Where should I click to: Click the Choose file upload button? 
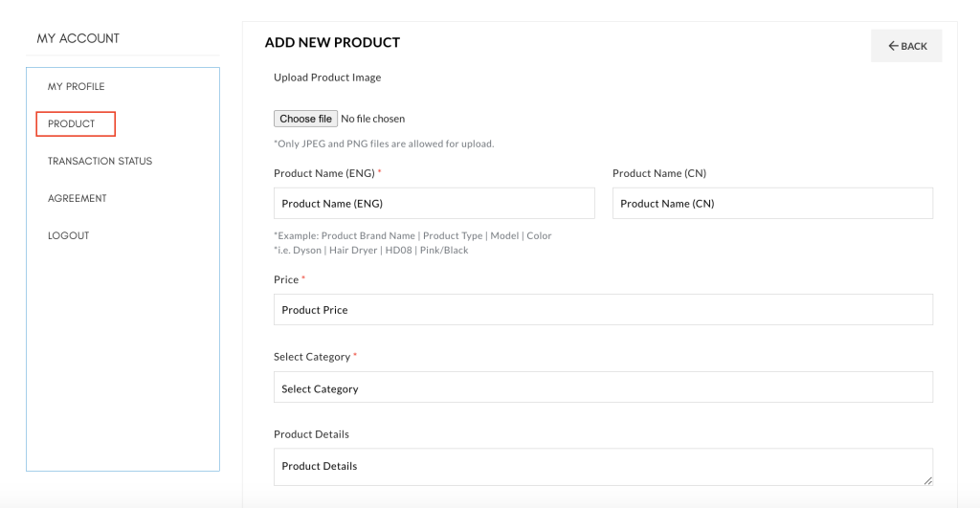tap(305, 119)
